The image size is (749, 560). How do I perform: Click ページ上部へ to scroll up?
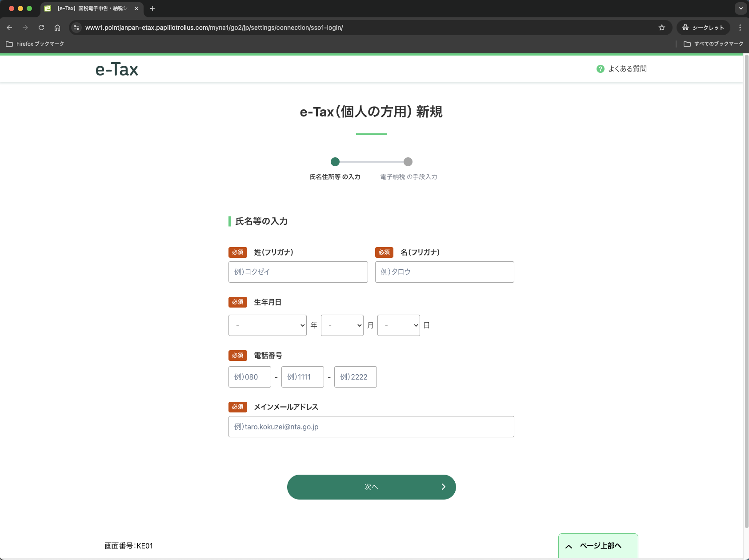(598, 545)
